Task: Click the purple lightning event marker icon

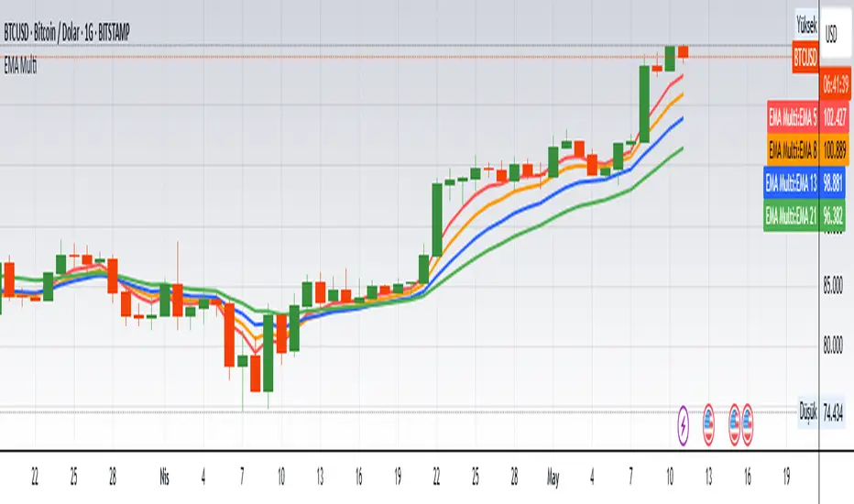Action: click(683, 425)
